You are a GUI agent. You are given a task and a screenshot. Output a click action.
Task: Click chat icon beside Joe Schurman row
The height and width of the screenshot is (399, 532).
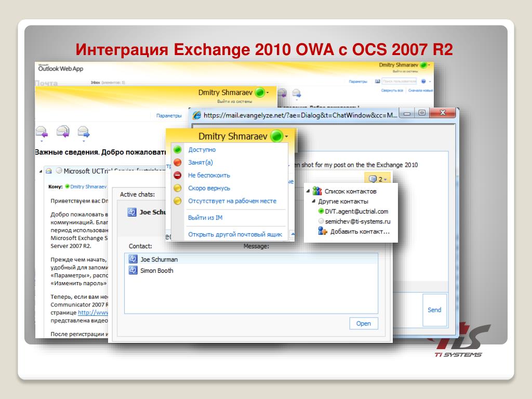click(132, 259)
